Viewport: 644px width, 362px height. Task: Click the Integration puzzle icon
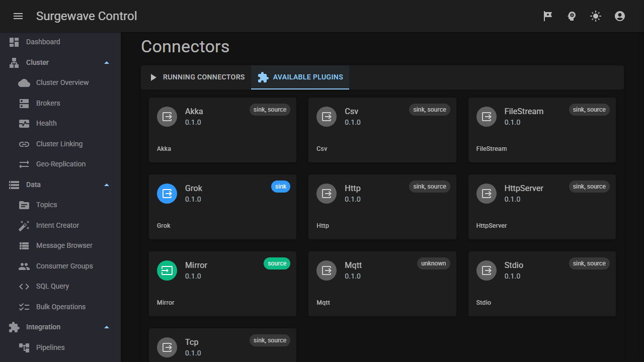click(14, 327)
